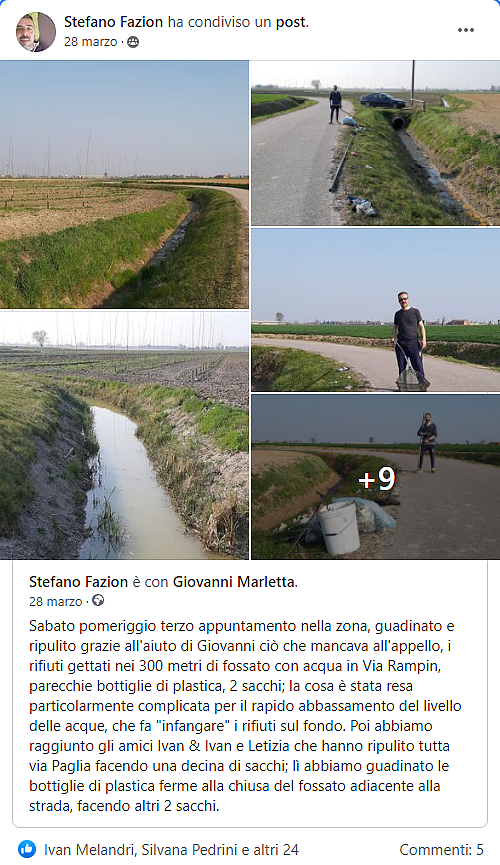Click 'ha condiviso un' shared post header text
This screenshot has height=865, width=500.
tap(219, 23)
